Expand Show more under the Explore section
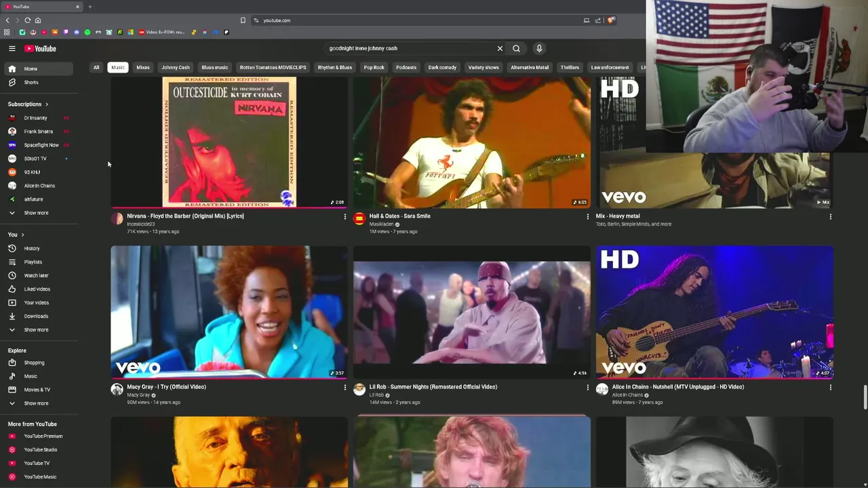This screenshot has height=488, width=868. (x=38, y=403)
